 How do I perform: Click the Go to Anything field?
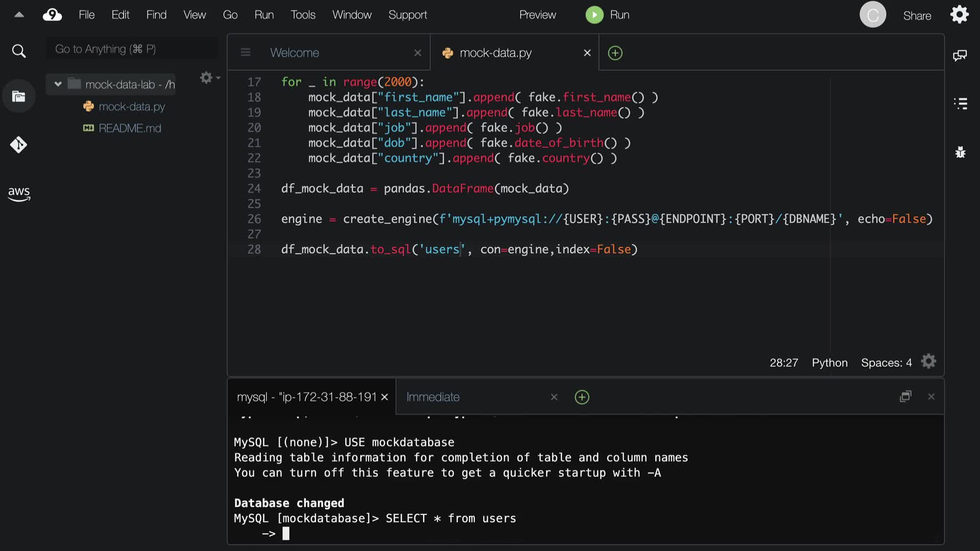pyautogui.click(x=132, y=49)
